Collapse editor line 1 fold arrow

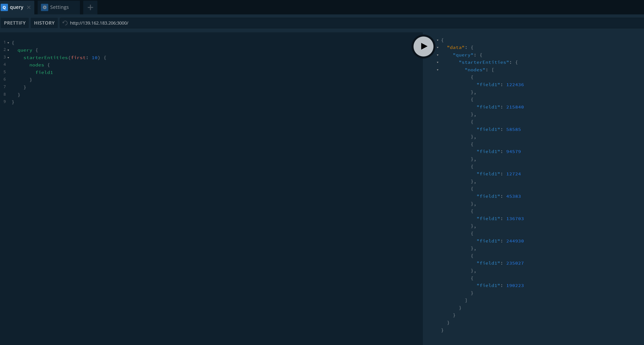[x=8, y=43]
